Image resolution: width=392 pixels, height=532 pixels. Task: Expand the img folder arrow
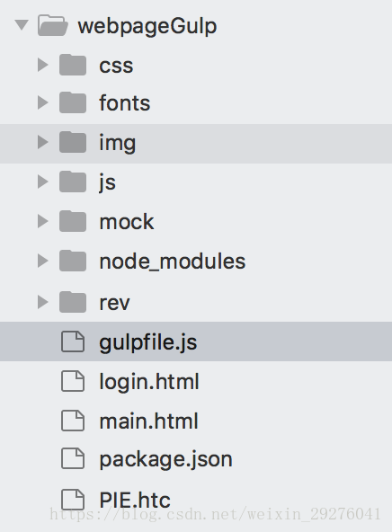point(42,142)
